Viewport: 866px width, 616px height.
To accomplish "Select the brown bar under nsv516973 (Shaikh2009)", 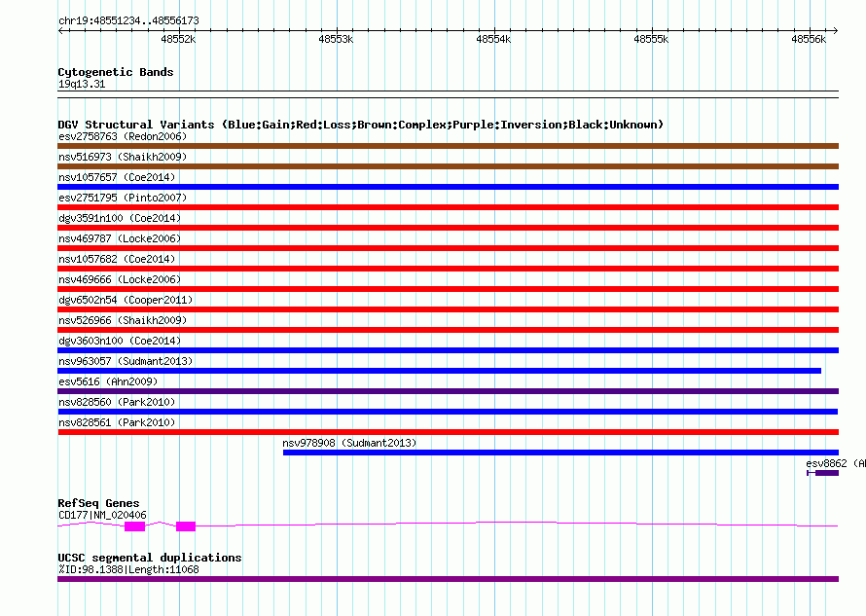I will (448, 166).
